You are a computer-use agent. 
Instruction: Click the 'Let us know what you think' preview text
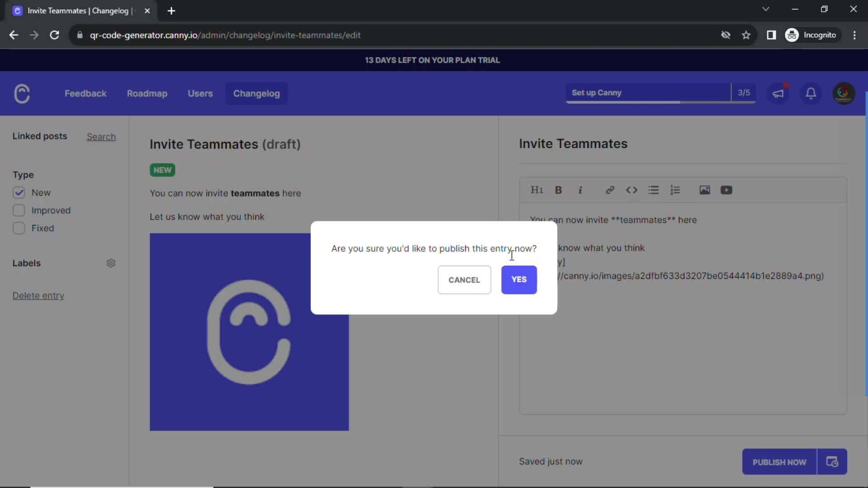click(207, 217)
